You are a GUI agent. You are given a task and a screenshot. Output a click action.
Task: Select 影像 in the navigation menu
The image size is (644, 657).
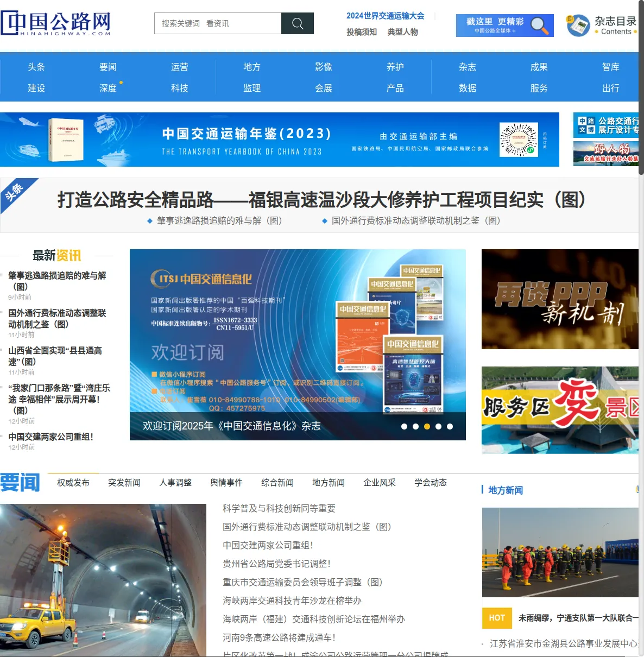(324, 67)
